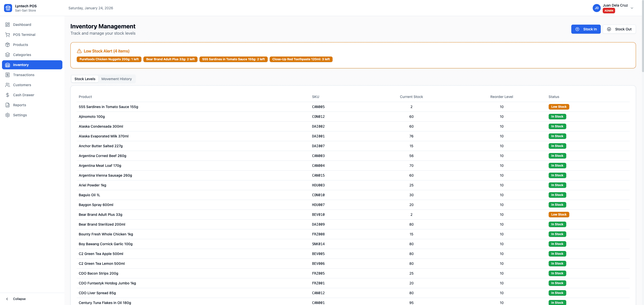Viewport: 644px width, 305px height.
Task: Select the 555 Sardines in Tomato Sauce row
Action: (353, 107)
